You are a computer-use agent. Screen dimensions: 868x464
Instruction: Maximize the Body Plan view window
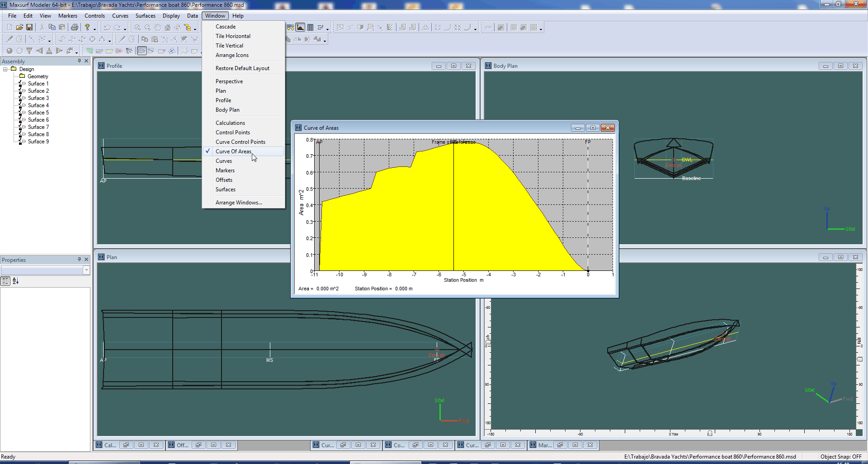tap(840, 66)
